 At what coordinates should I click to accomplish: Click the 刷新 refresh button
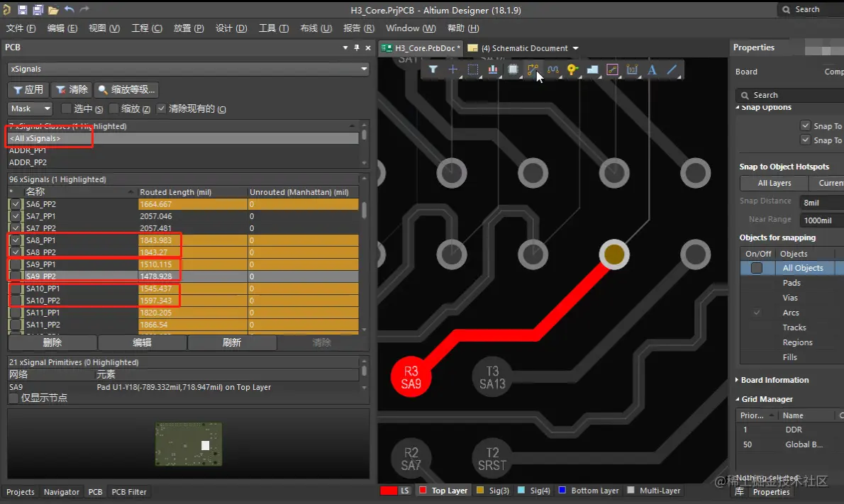pyautogui.click(x=232, y=342)
